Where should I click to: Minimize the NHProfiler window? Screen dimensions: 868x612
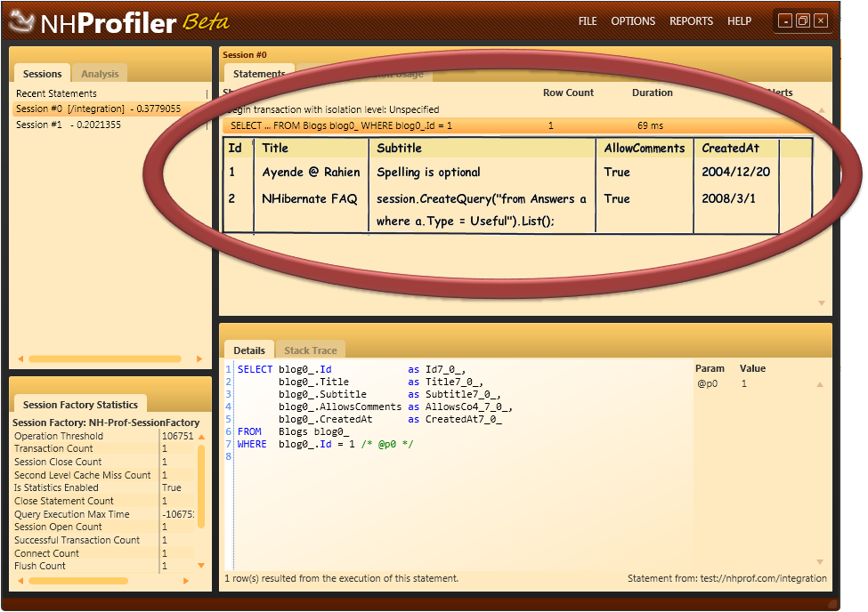pyautogui.click(x=785, y=21)
